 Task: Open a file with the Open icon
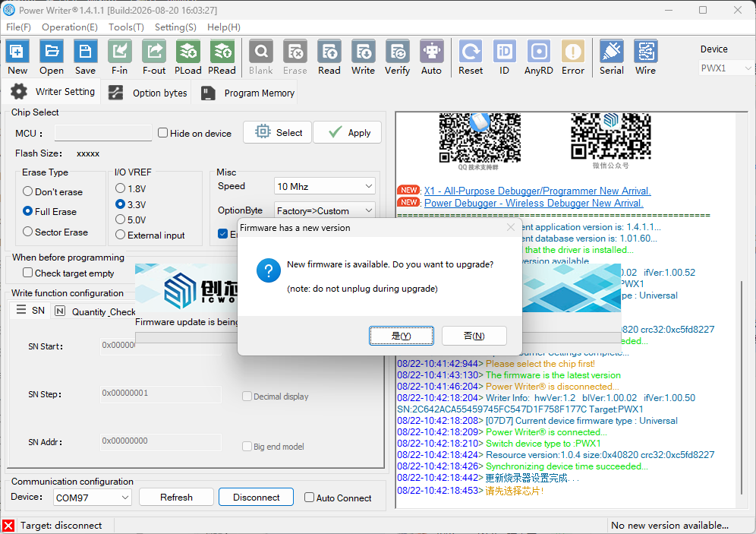[x=52, y=52]
